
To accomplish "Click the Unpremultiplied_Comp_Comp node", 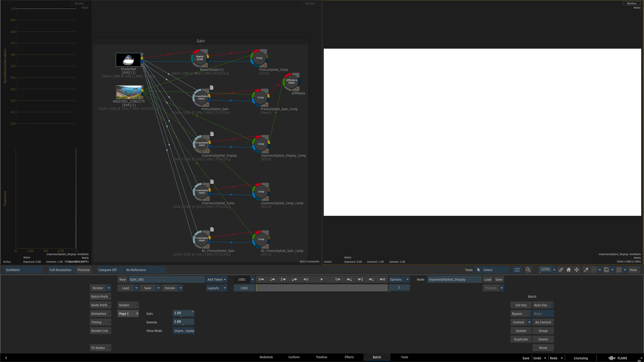I will click(x=261, y=191).
